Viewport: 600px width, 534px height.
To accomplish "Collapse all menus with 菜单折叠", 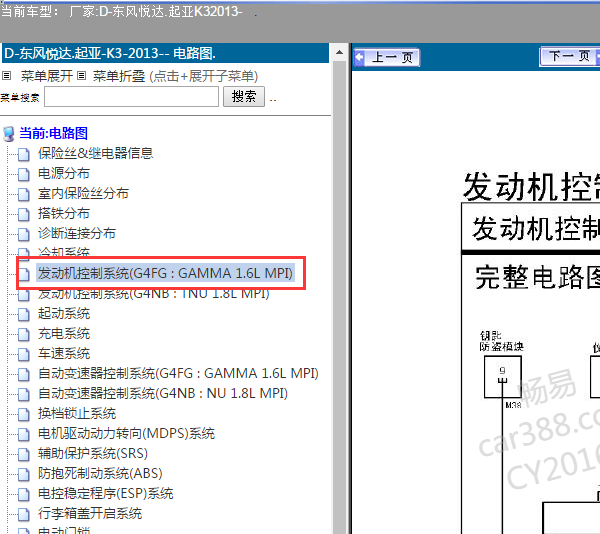I will click(119, 76).
